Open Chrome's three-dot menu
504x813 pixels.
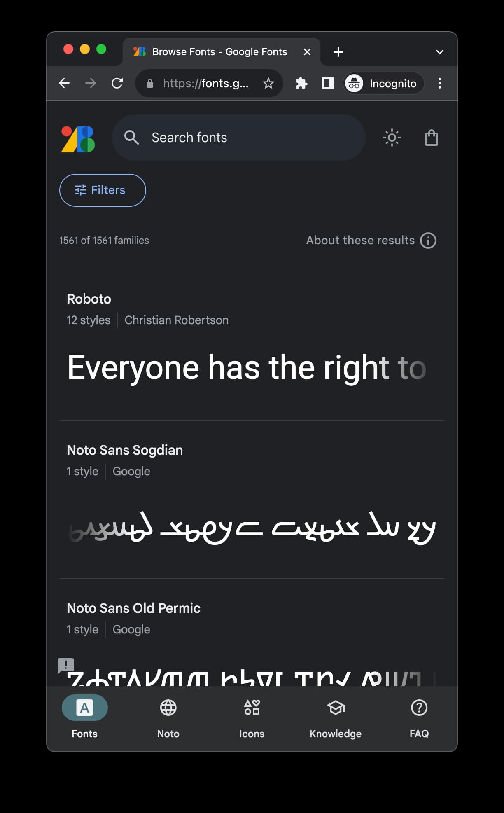tap(439, 83)
